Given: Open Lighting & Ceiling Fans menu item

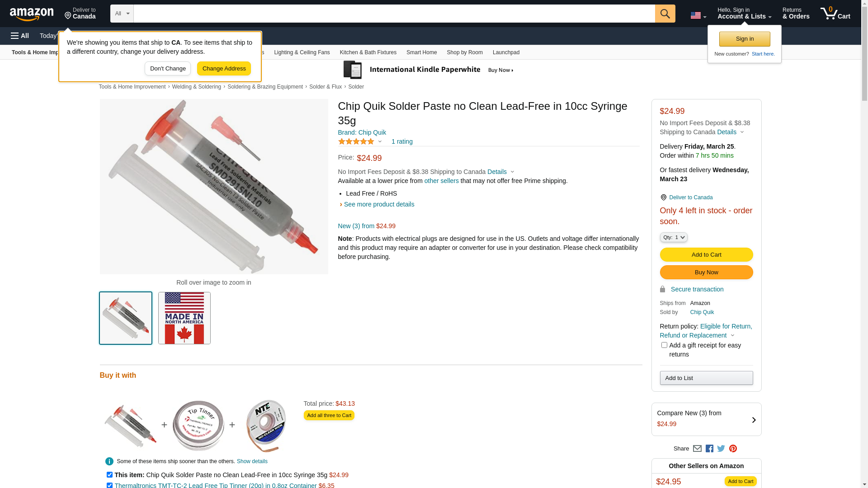Looking at the screenshot, I should (x=302, y=52).
